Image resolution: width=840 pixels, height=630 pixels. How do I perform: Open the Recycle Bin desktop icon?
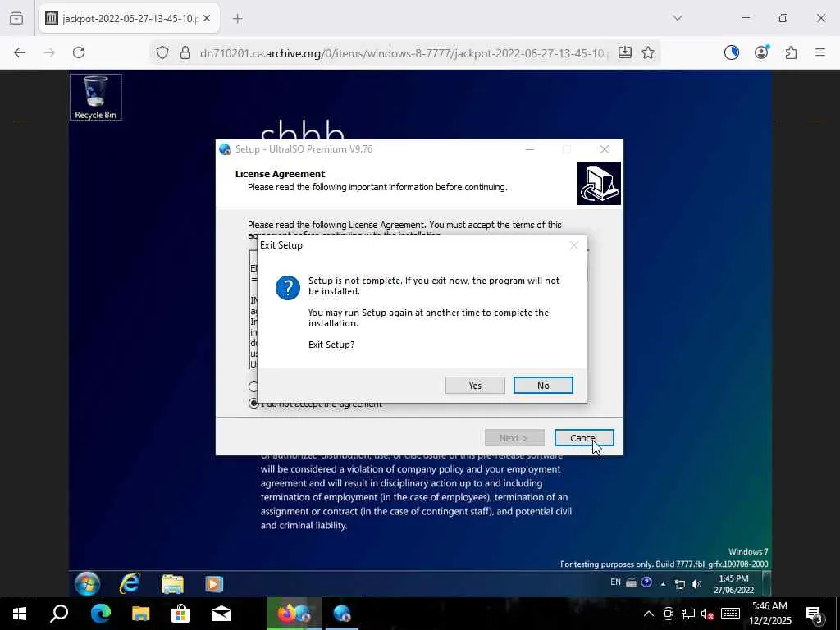coord(95,97)
